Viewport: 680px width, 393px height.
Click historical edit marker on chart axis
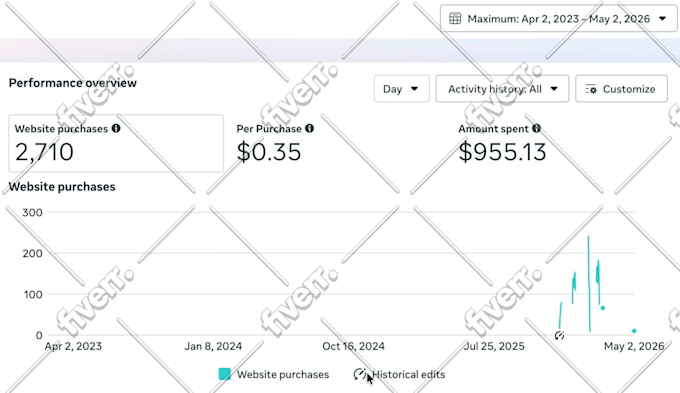pos(559,335)
